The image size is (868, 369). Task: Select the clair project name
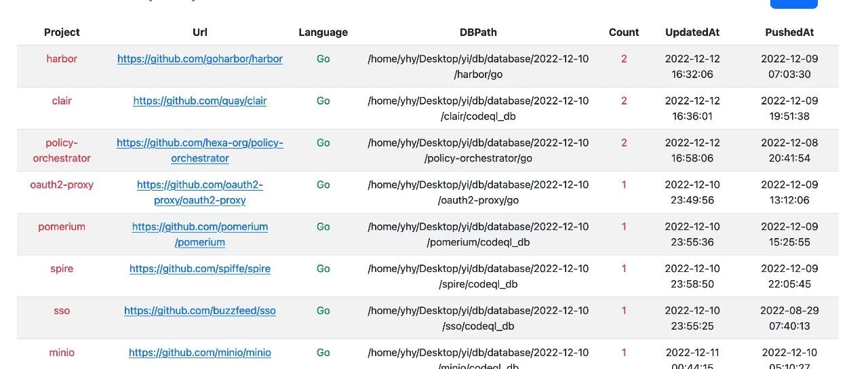[x=62, y=101]
